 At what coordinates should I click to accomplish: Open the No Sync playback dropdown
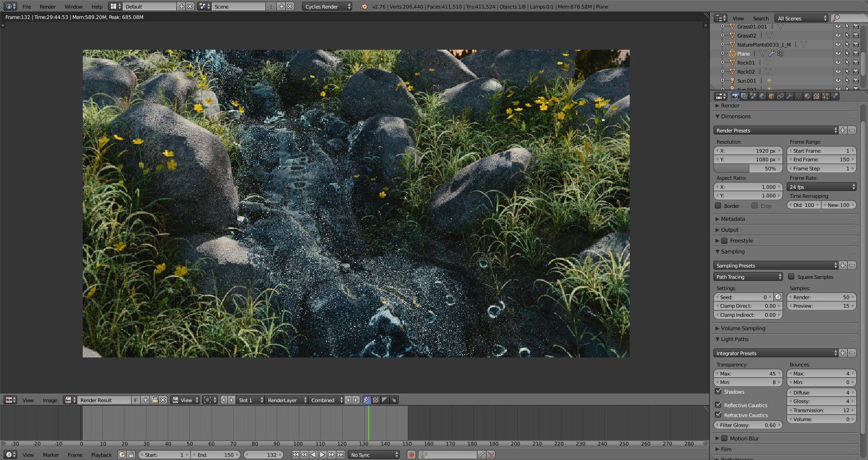coord(374,455)
